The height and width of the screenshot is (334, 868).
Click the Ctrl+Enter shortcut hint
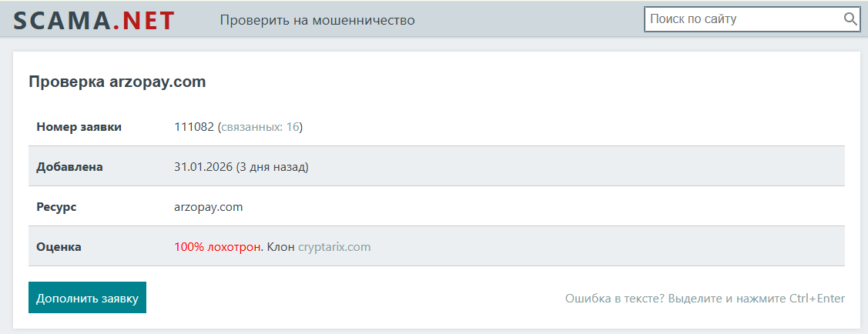[816, 299]
